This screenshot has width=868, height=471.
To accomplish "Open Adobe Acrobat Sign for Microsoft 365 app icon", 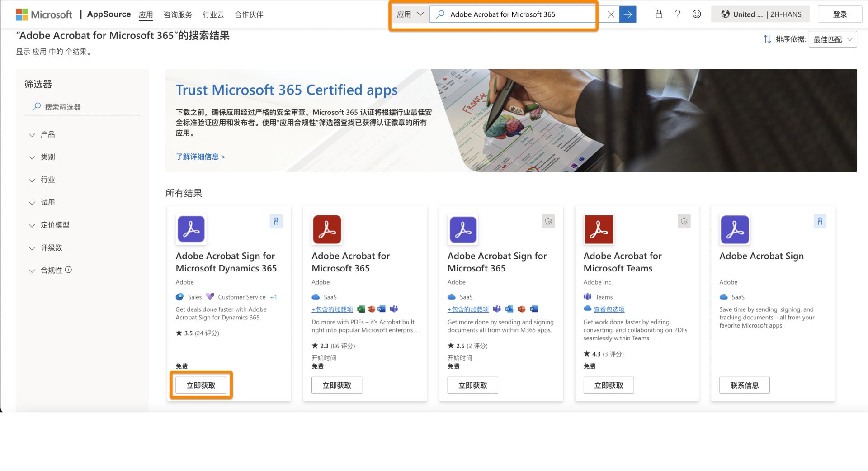I will coord(463,229).
